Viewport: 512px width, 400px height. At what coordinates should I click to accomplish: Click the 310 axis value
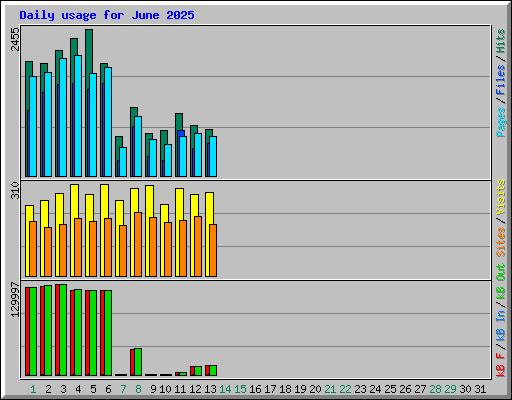[x=15, y=190]
